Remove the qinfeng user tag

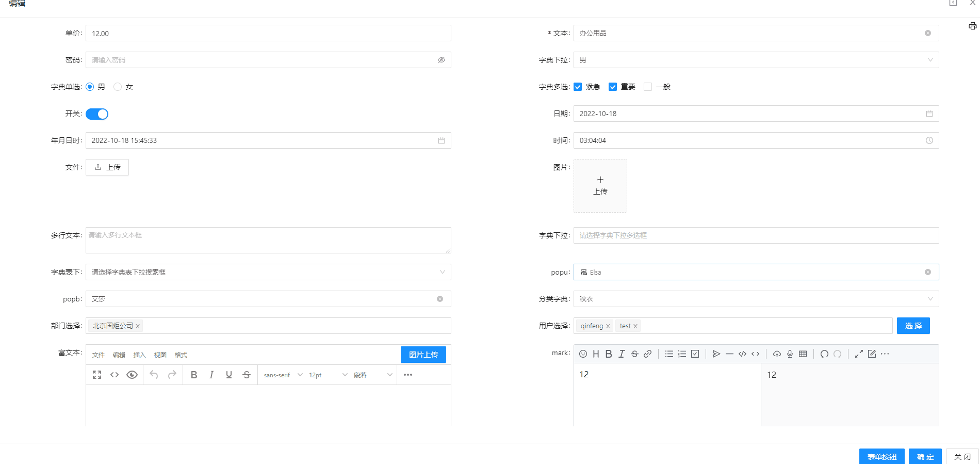[x=608, y=326]
